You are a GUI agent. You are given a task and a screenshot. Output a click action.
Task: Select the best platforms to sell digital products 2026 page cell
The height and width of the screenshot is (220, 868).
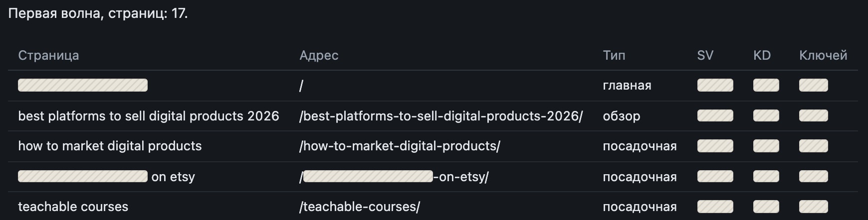click(x=149, y=116)
